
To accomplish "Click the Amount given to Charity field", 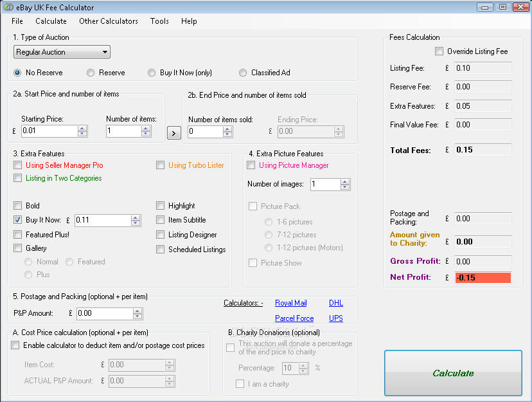I will [483, 242].
